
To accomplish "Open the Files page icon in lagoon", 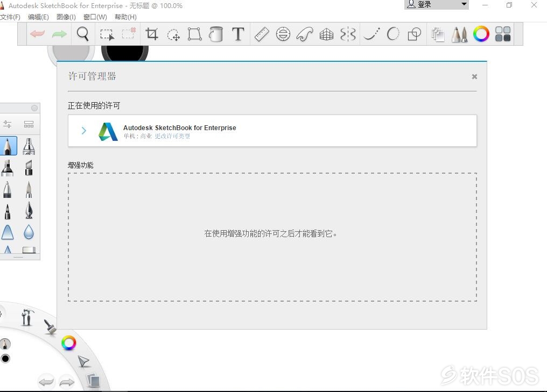I will tap(93, 380).
